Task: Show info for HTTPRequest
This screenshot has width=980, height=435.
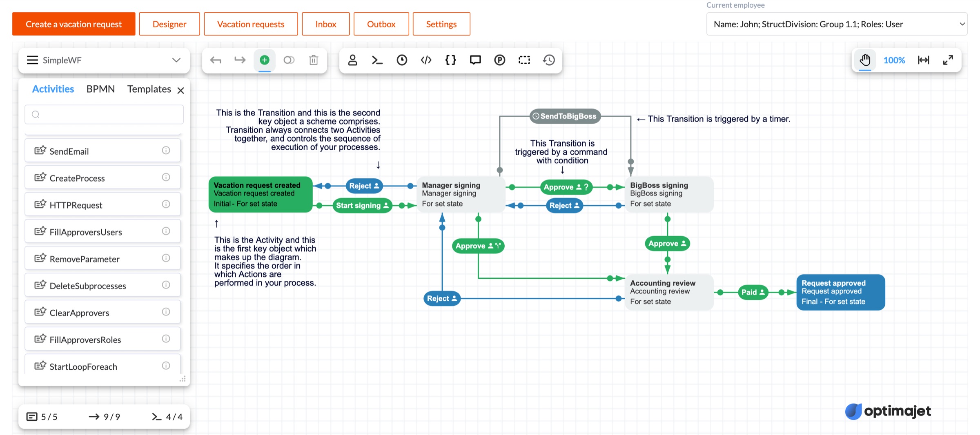Action: [x=166, y=204]
